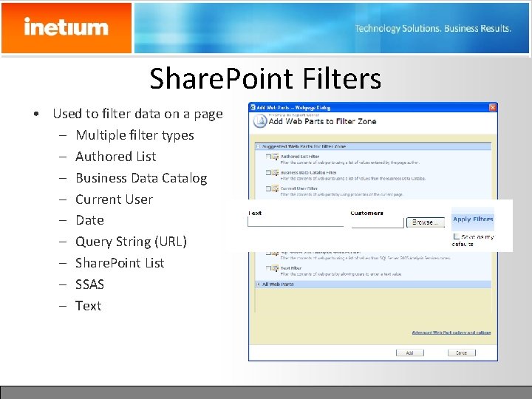The height and width of the screenshot is (399, 532).
Task: Click the Current User Filter web part icon
Action: click(276, 188)
